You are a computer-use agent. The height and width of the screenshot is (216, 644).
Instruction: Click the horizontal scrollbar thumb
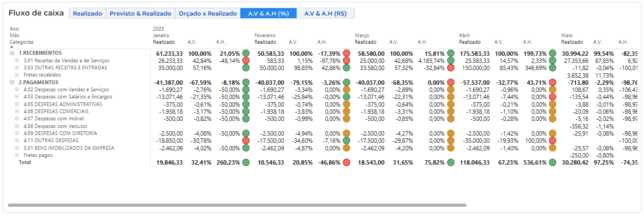(x=237, y=205)
